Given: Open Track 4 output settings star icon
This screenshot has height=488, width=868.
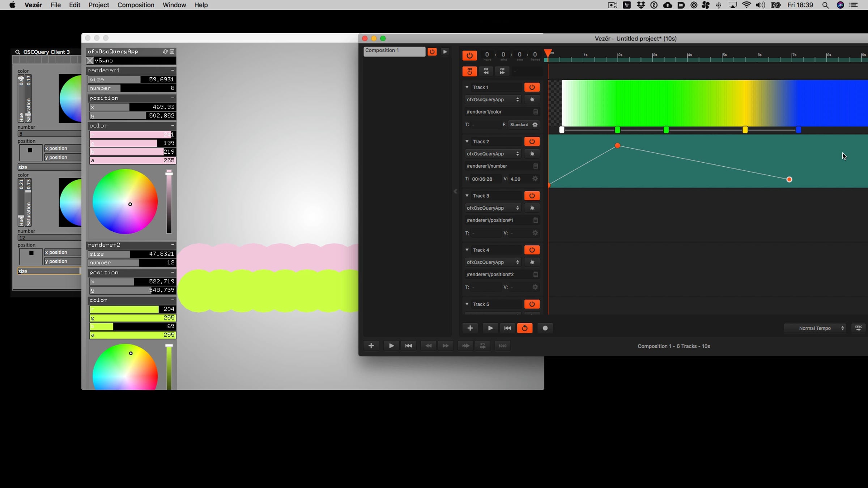Looking at the screenshot, I should (532, 262).
